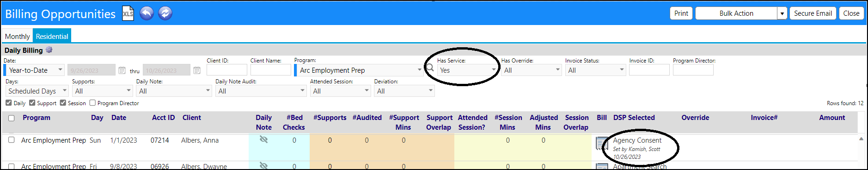This screenshot has width=868, height=170.
Task: Click the Print button
Action: click(x=681, y=13)
